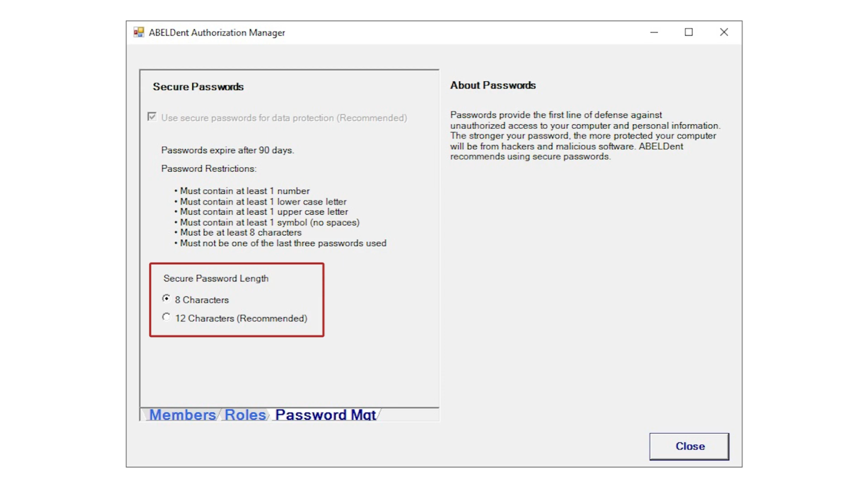Click the Close button
Screen dimensions: 868x488
689,446
